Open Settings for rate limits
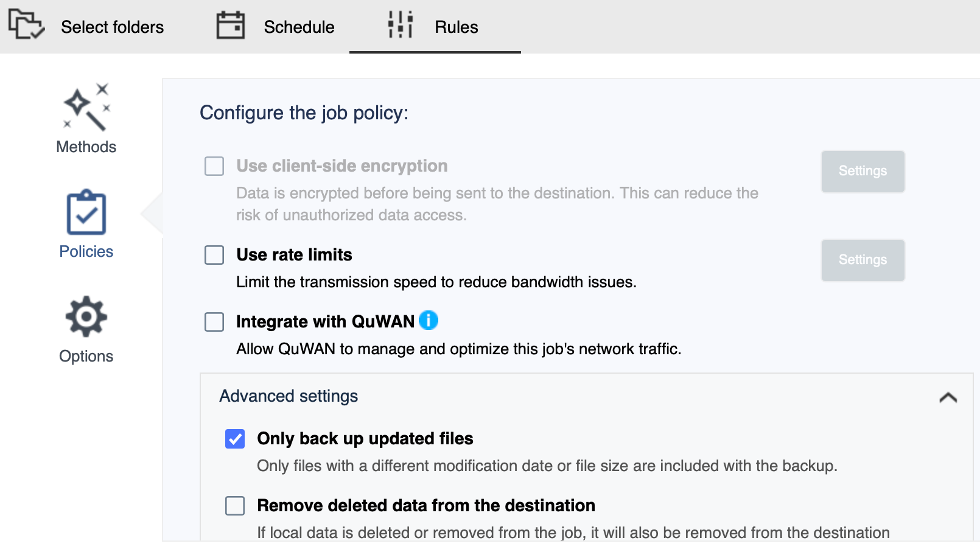Image resolution: width=980 pixels, height=549 pixels. (863, 261)
